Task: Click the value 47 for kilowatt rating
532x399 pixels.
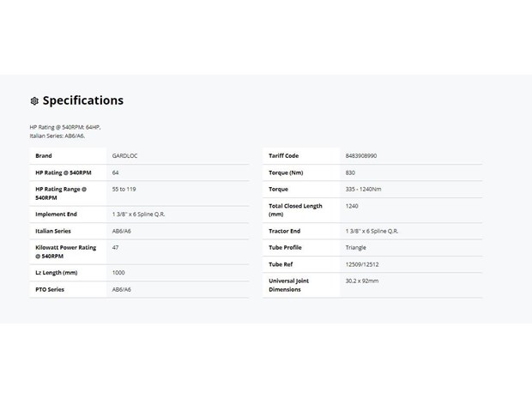Action: pos(115,248)
